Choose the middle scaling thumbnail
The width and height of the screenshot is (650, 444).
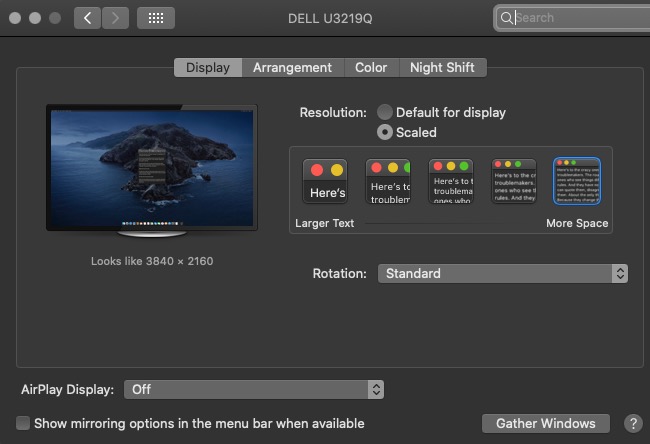[451, 181]
